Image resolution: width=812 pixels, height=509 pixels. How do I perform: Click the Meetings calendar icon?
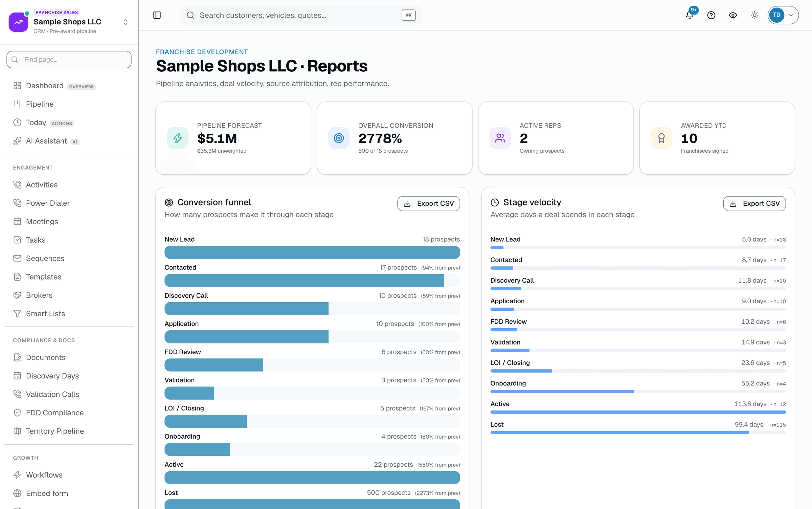[17, 221]
